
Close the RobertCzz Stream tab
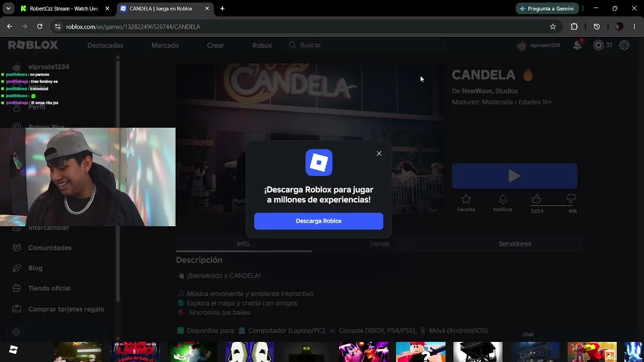pyautogui.click(x=107, y=9)
